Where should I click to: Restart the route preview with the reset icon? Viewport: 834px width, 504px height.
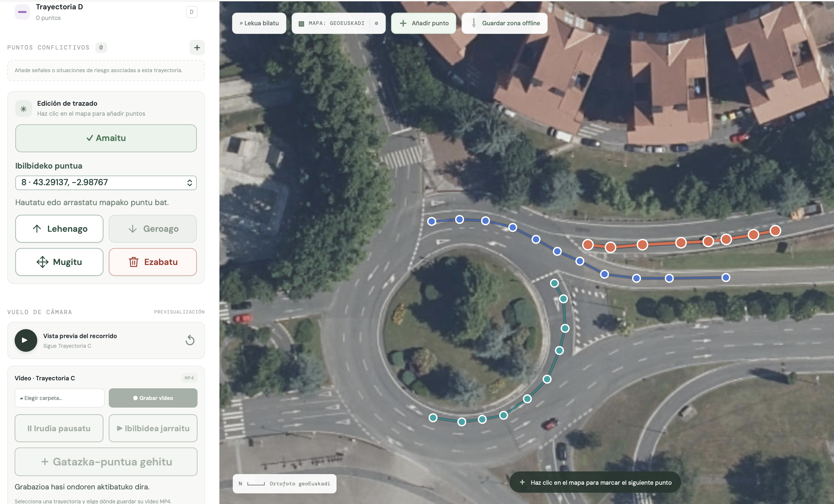pyautogui.click(x=190, y=340)
